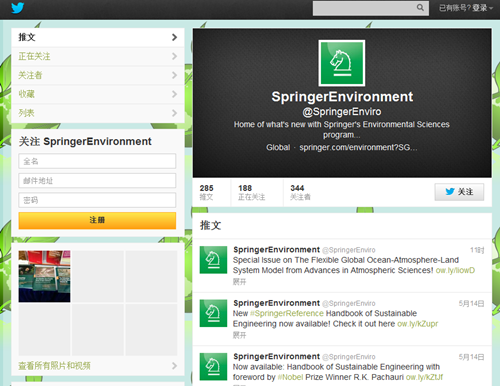The image size is (500, 386).
Task: Open the 查看所有照片和视频 chevron link
Action: coord(174,366)
